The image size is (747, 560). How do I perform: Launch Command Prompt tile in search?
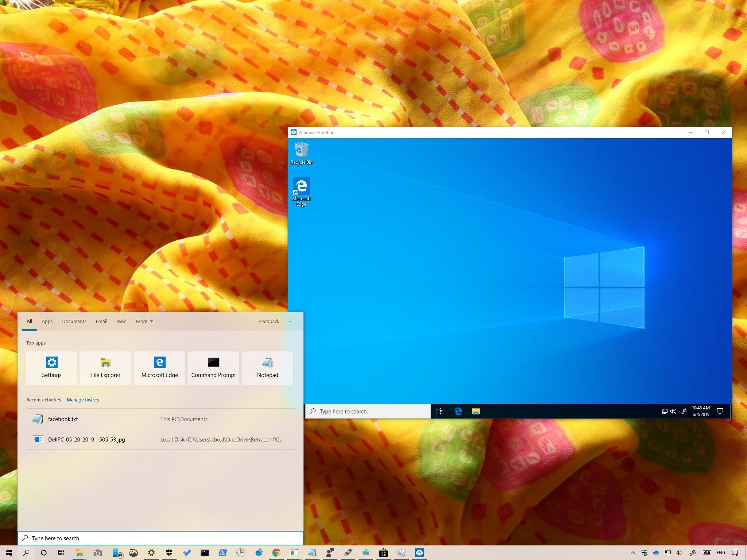(213, 367)
